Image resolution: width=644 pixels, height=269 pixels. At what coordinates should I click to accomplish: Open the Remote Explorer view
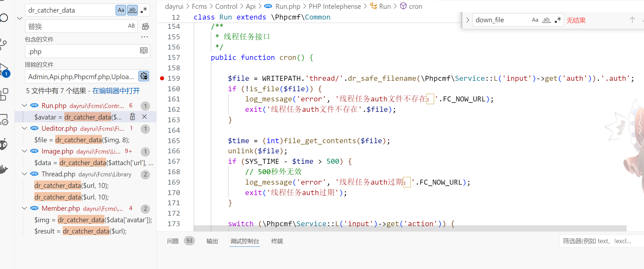click(x=4, y=120)
